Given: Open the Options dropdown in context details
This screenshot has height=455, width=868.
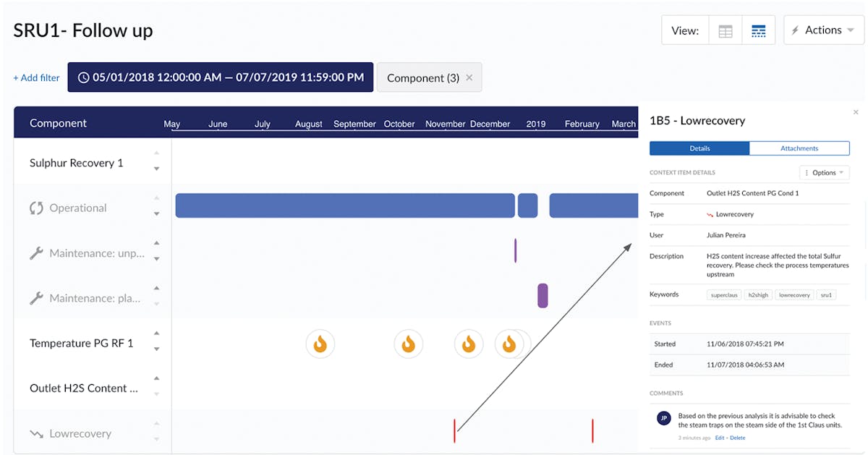Looking at the screenshot, I should [824, 173].
